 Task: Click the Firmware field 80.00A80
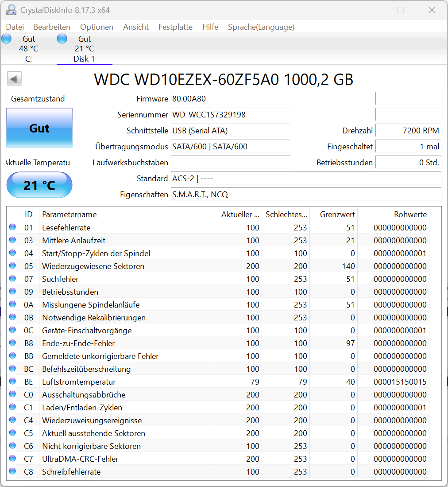tap(231, 99)
